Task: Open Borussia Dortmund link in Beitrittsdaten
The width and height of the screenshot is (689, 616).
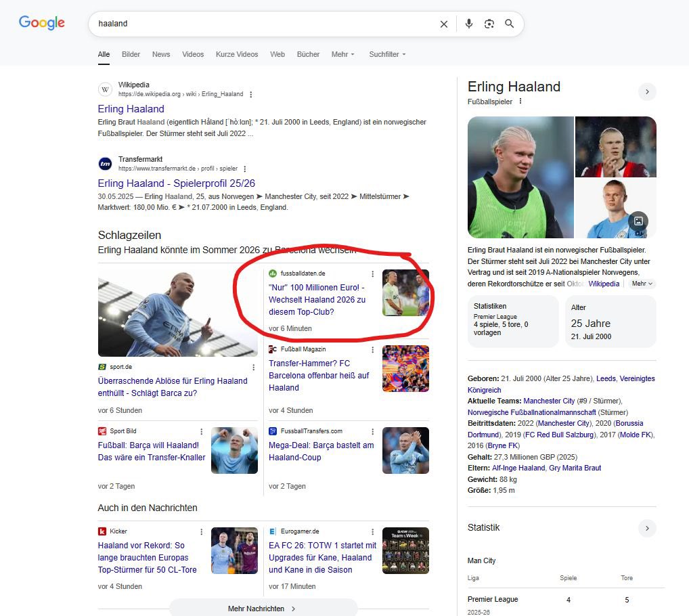Action: [629, 424]
